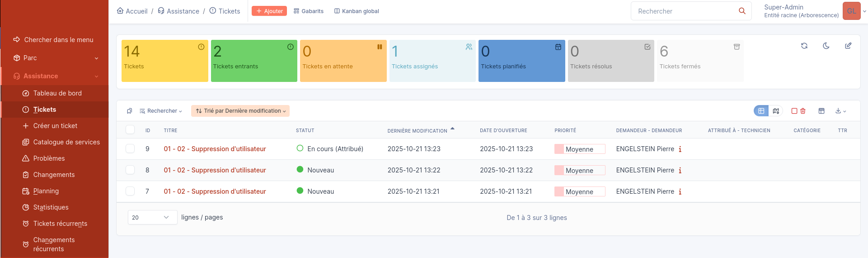
Task: Toggle dark mode moon icon
Action: (x=826, y=46)
